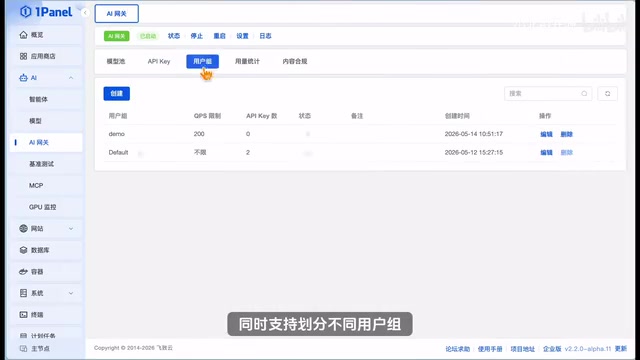
Task: Click the QPS 限制 column header
Action: 207,116
